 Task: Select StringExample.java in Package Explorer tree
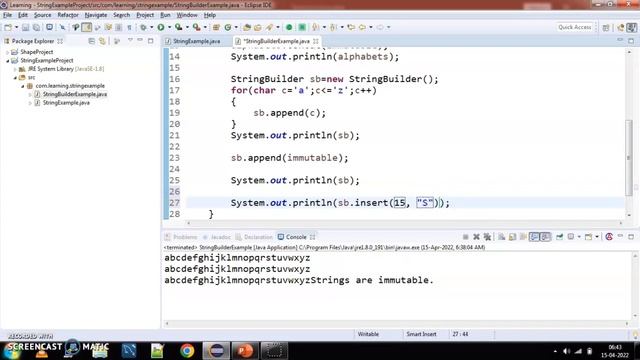[x=66, y=103]
